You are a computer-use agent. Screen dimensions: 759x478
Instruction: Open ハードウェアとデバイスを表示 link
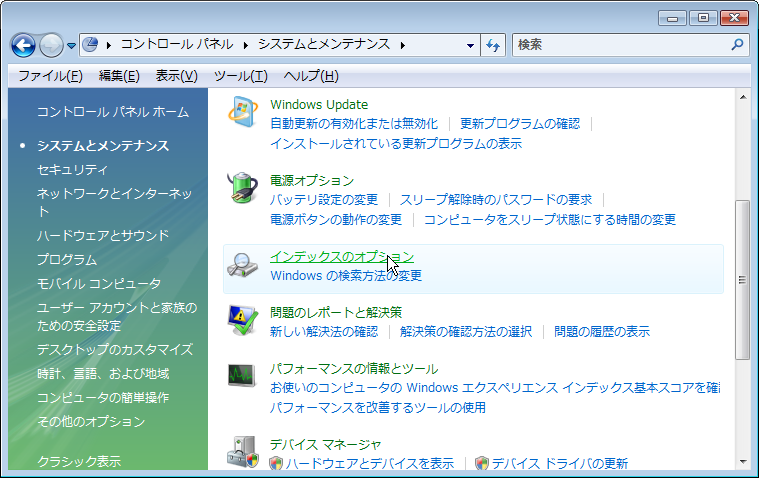[370, 463]
